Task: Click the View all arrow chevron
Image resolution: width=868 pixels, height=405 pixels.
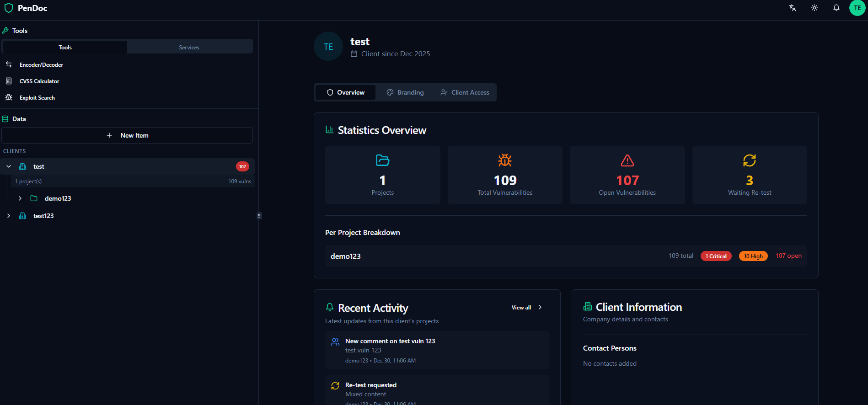Action: pyautogui.click(x=540, y=307)
